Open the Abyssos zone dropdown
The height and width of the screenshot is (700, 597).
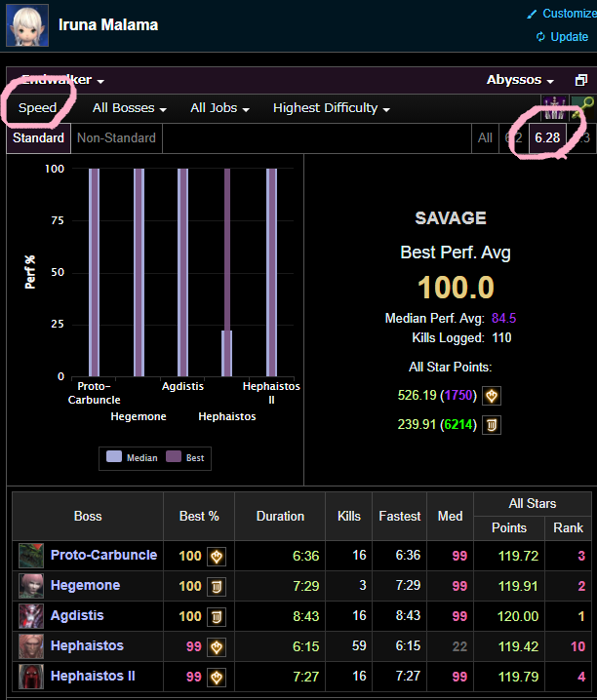coord(520,80)
